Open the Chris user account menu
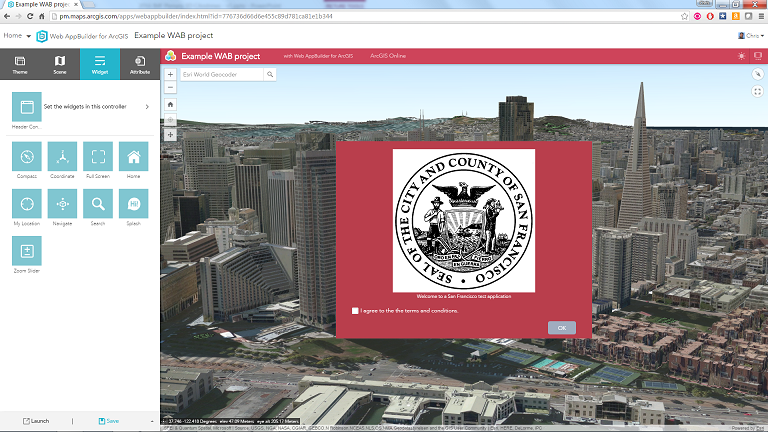Screen dimensions: 768x432 pos(751,35)
